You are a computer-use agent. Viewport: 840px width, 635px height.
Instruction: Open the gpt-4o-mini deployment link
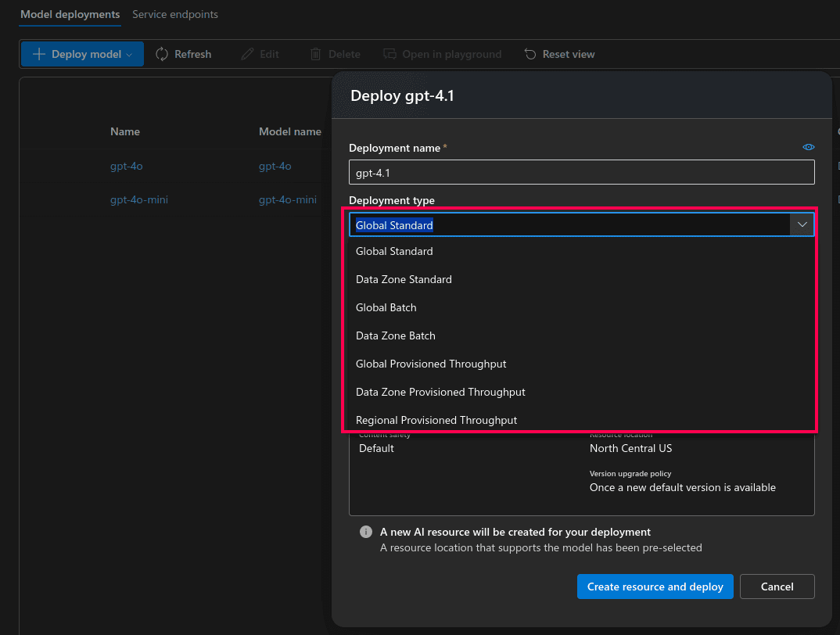tap(139, 199)
